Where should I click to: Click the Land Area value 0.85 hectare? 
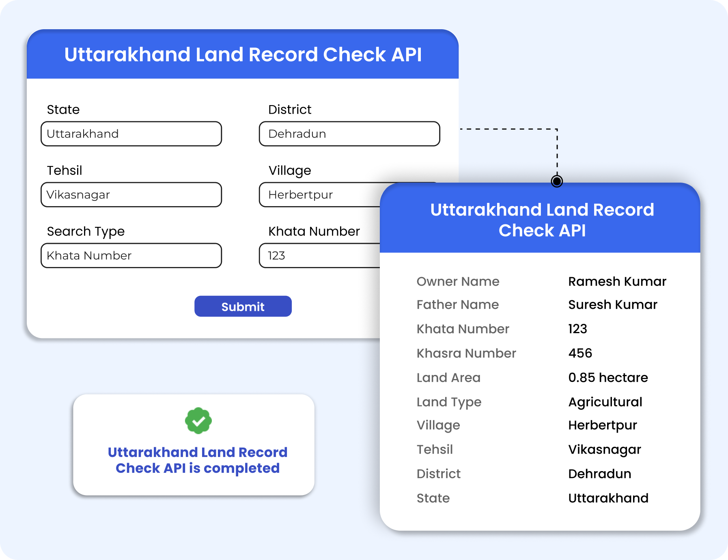tap(608, 377)
